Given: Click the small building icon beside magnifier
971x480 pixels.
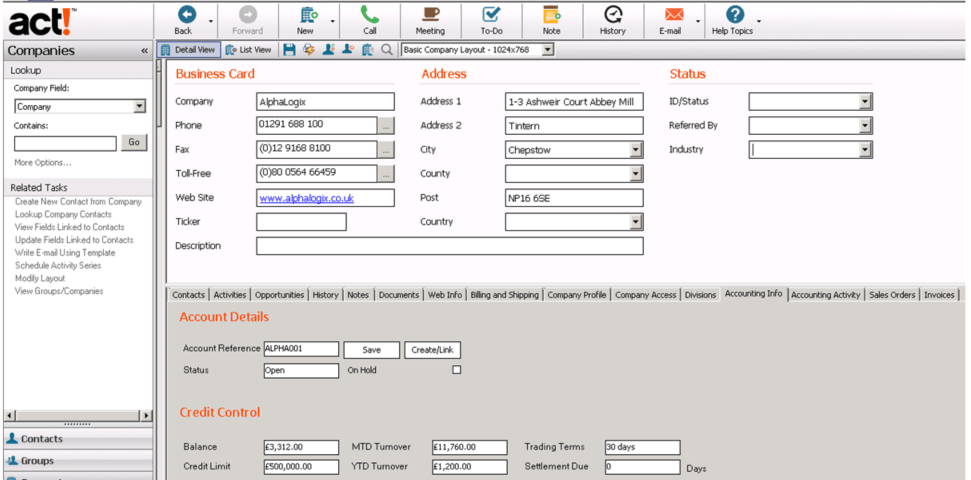Looking at the screenshot, I should click(x=367, y=50).
